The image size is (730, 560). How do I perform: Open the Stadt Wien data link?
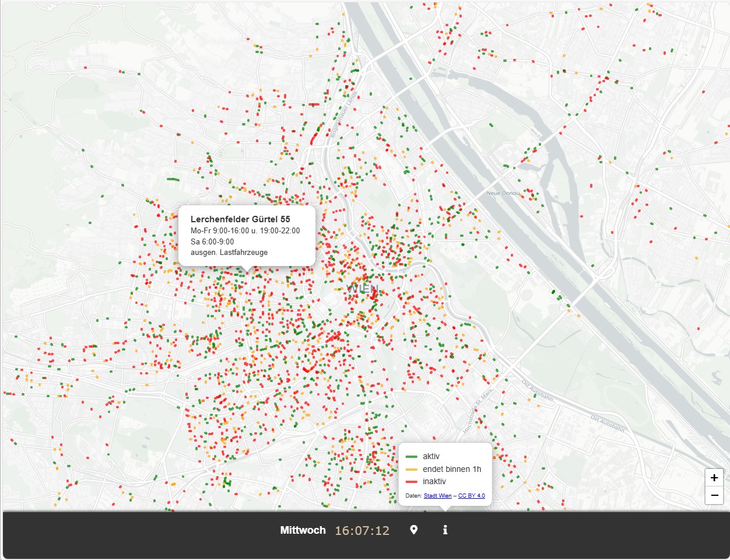point(437,496)
